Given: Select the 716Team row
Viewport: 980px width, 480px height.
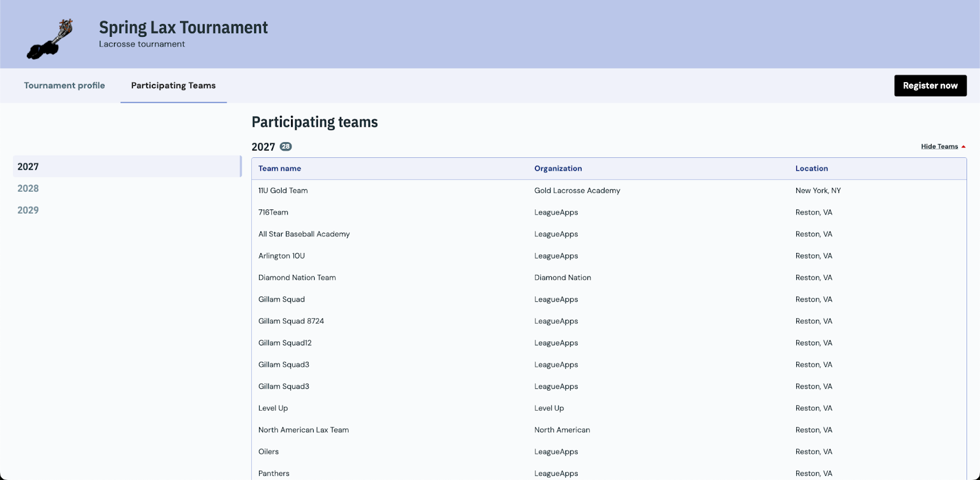Looking at the screenshot, I should pyautogui.click(x=609, y=212).
